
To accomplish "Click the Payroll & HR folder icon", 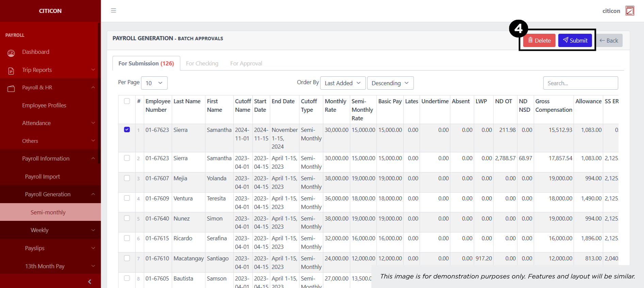I will click(11, 89).
